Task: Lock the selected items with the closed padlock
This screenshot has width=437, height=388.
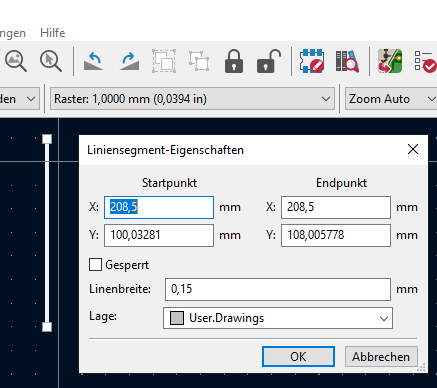Action: coord(234,61)
